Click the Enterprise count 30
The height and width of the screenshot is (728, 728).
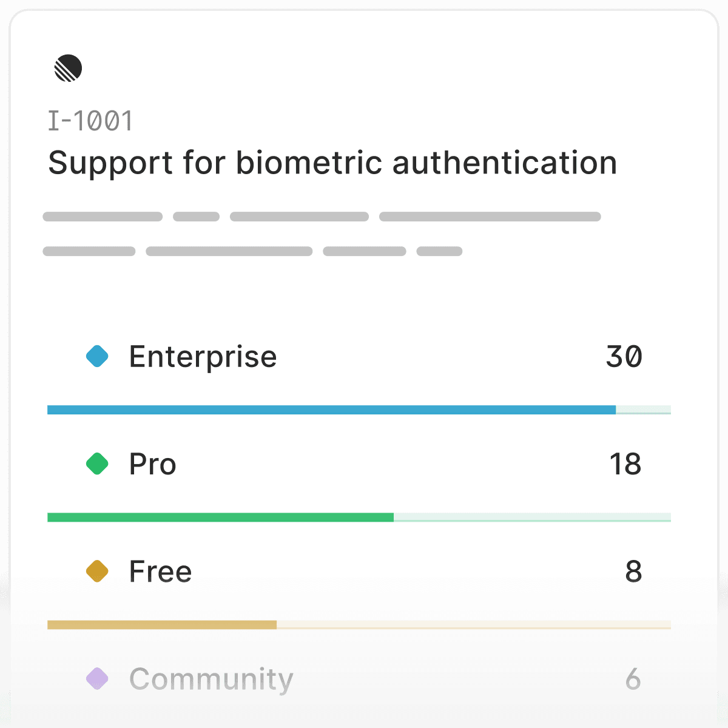[624, 357]
